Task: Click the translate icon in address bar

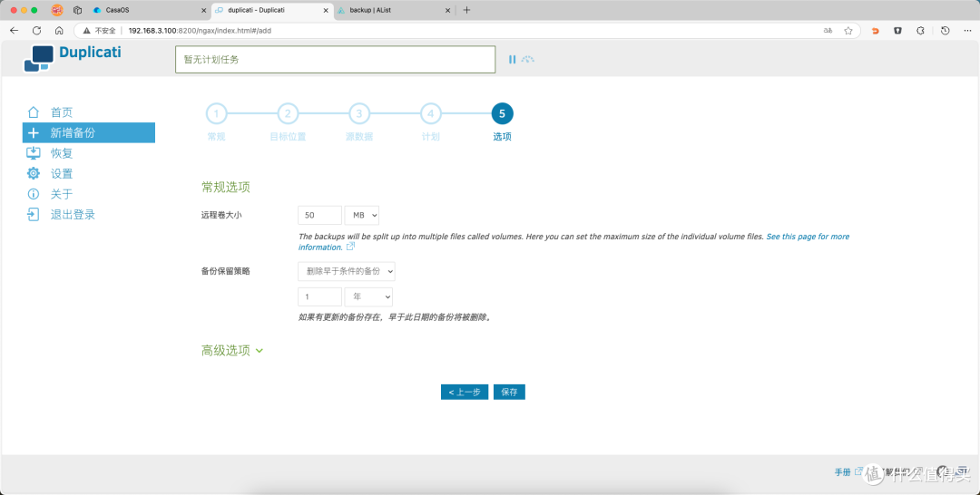Action: [x=828, y=31]
